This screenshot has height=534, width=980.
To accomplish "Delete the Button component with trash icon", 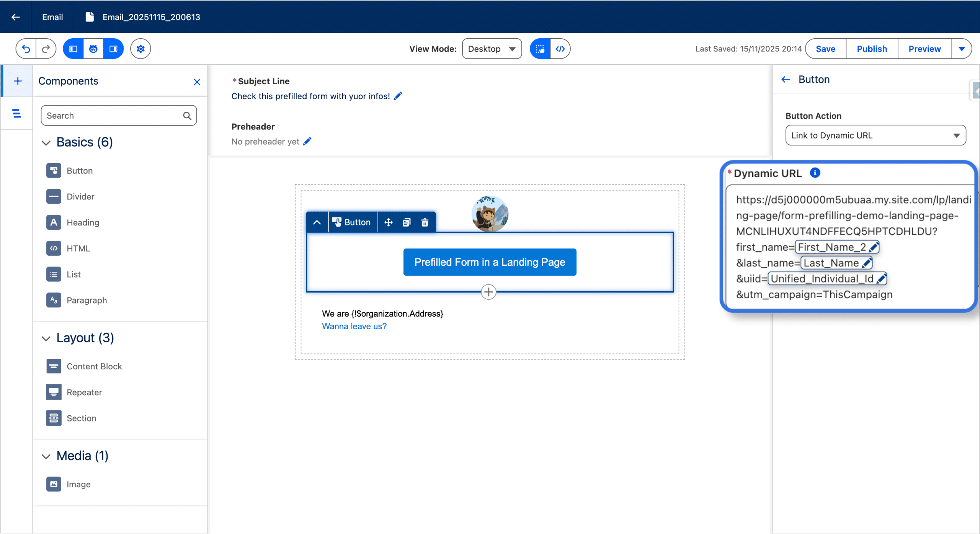I will [x=425, y=222].
